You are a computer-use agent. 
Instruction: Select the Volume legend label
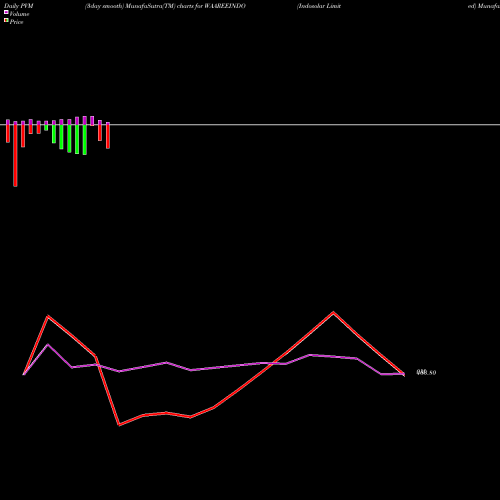tap(19, 14)
